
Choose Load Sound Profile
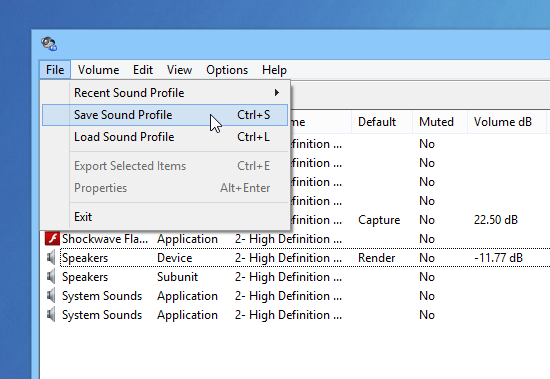point(165,137)
